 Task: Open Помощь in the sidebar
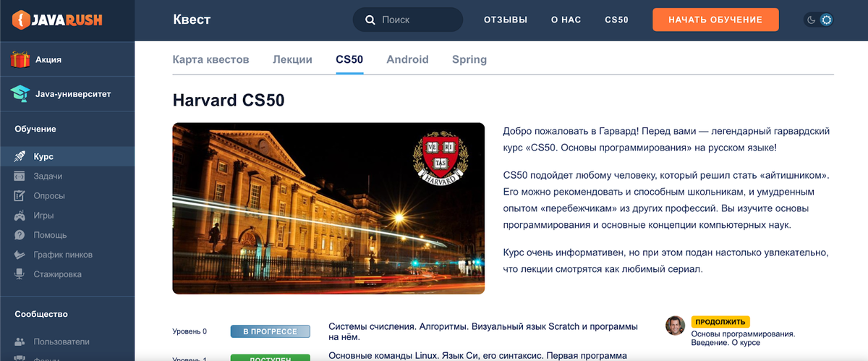click(x=50, y=234)
